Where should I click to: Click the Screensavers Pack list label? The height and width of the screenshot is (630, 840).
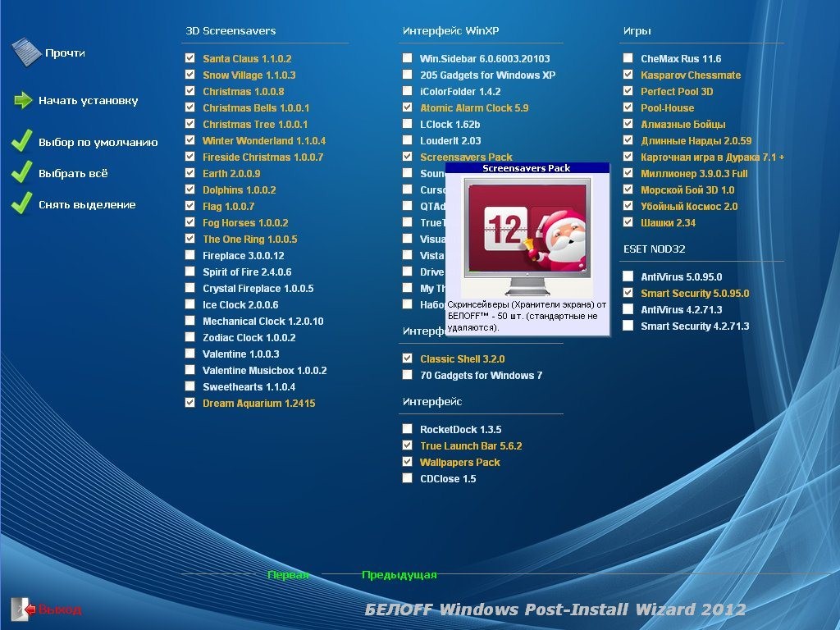[466, 157]
